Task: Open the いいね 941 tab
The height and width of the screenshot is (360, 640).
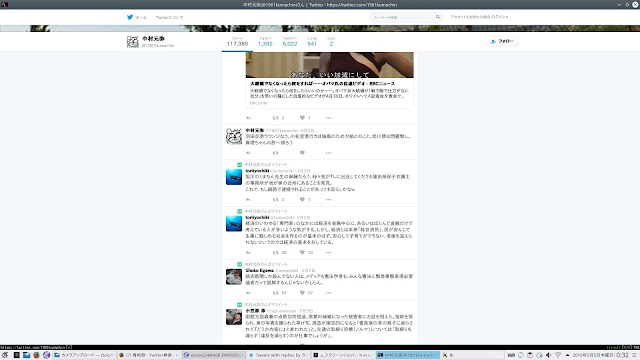Action: [312, 42]
